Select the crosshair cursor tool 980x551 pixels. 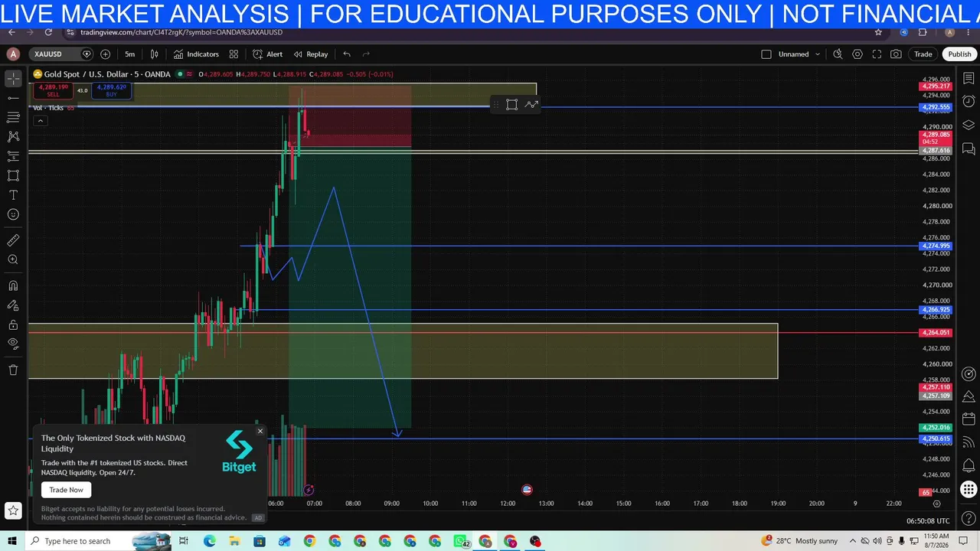point(13,79)
